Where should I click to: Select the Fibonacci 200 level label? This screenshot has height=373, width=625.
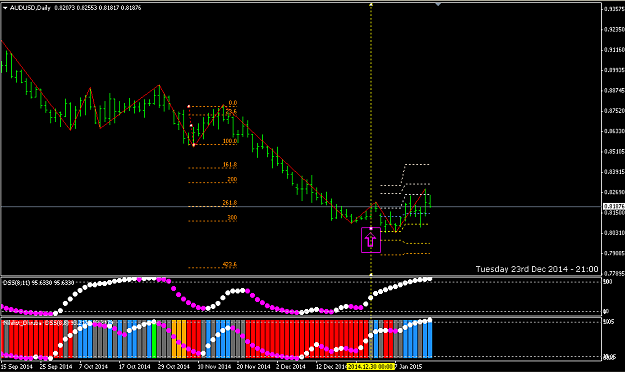[232, 179]
